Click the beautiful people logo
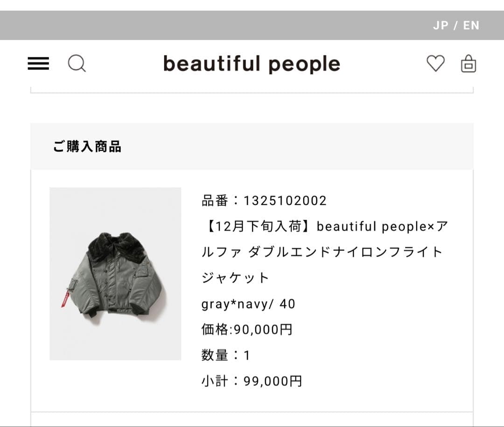This screenshot has height=427, width=504. pyautogui.click(x=252, y=64)
